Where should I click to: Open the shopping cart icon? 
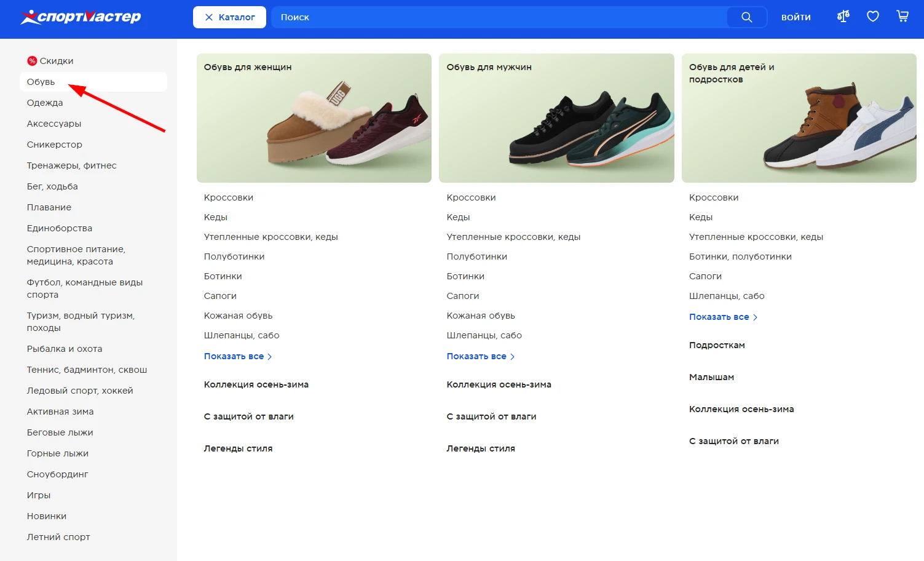click(902, 17)
